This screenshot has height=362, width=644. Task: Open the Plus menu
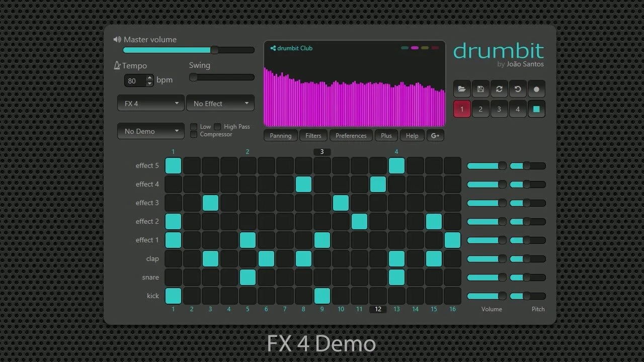386,136
